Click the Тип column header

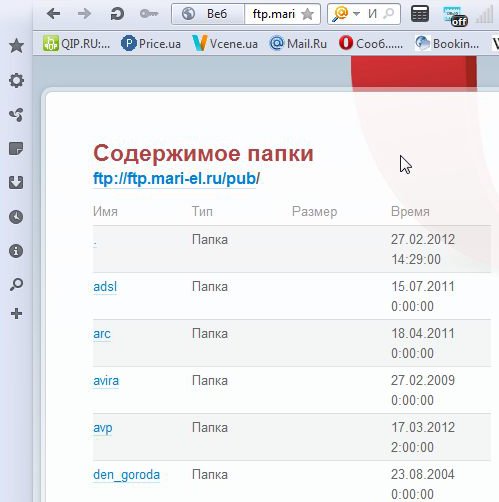click(202, 212)
